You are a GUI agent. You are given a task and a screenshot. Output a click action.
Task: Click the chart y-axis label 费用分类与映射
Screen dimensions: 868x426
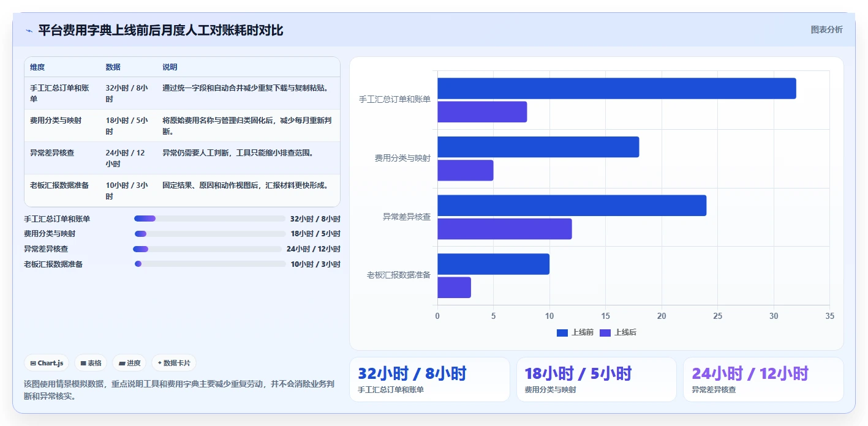click(402, 158)
